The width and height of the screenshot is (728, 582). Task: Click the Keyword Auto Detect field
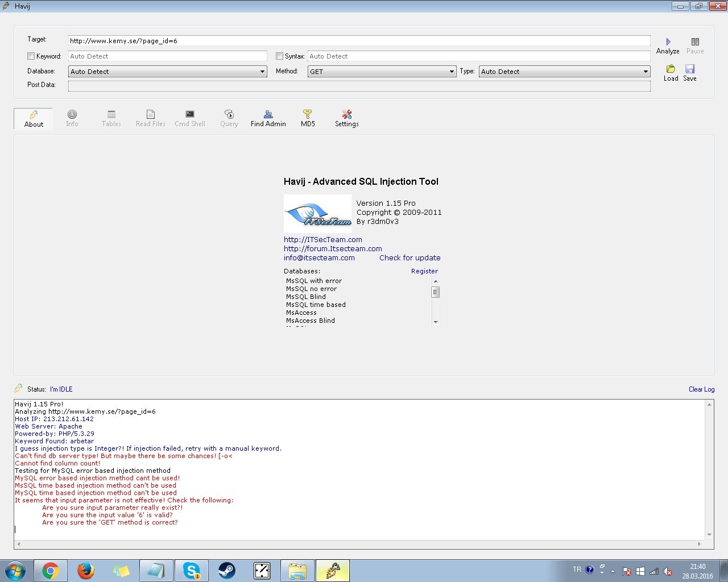click(x=168, y=56)
